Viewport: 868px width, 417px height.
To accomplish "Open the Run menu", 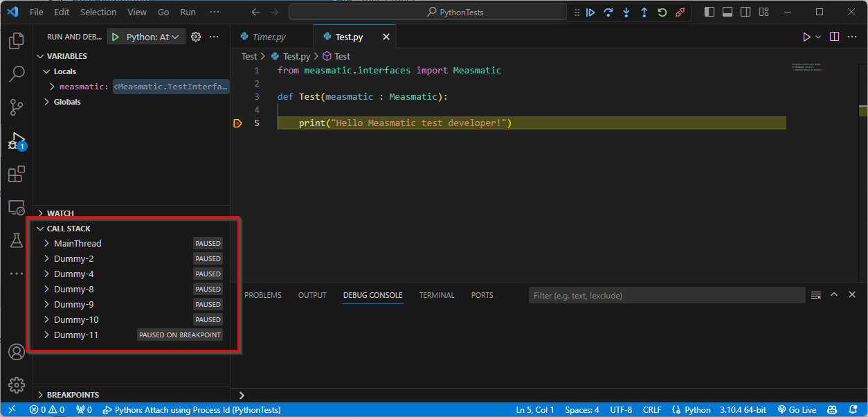I will [188, 12].
